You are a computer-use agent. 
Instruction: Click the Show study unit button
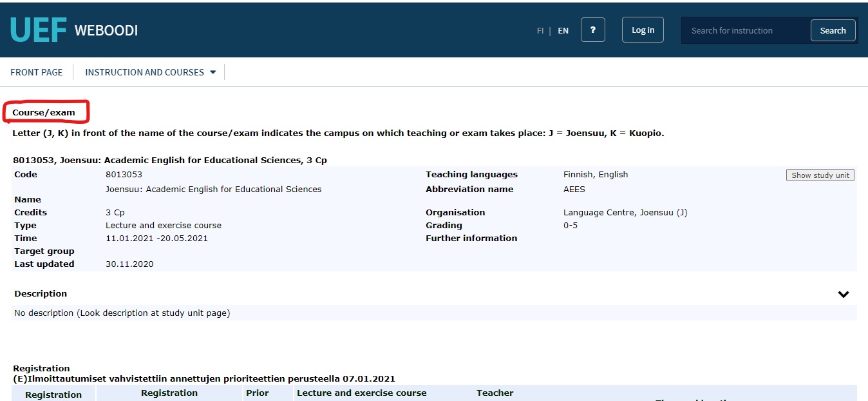coord(820,175)
